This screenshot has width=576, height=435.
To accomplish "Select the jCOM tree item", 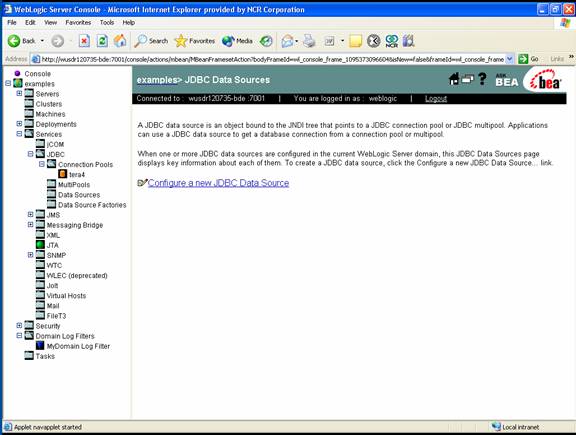I will pyautogui.click(x=55, y=144).
